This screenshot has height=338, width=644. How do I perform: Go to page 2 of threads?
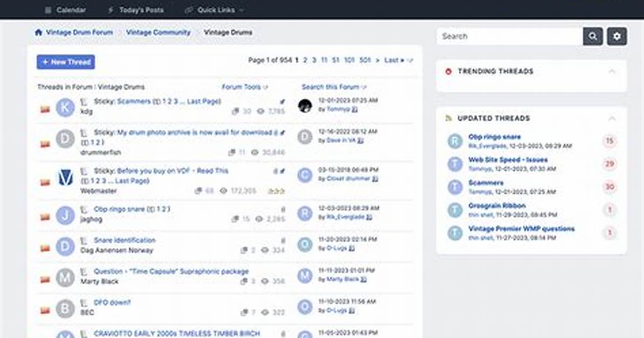tap(305, 60)
